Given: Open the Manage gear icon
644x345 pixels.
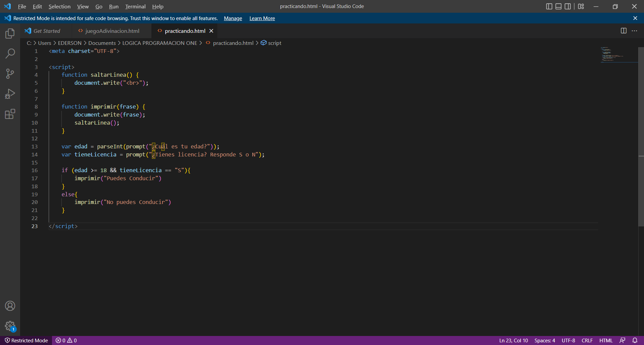Looking at the screenshot, I should pyautogui.click(x=10, y=326).
